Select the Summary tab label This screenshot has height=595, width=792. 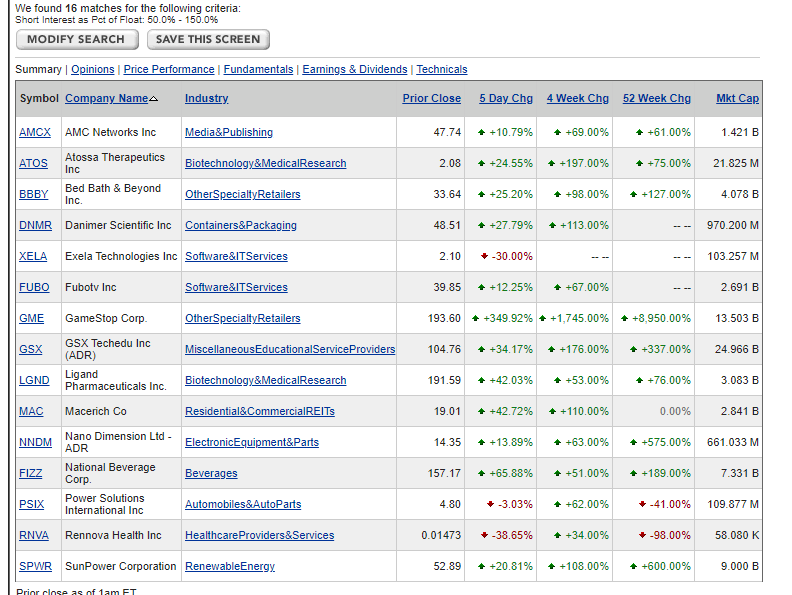[38, 69]
